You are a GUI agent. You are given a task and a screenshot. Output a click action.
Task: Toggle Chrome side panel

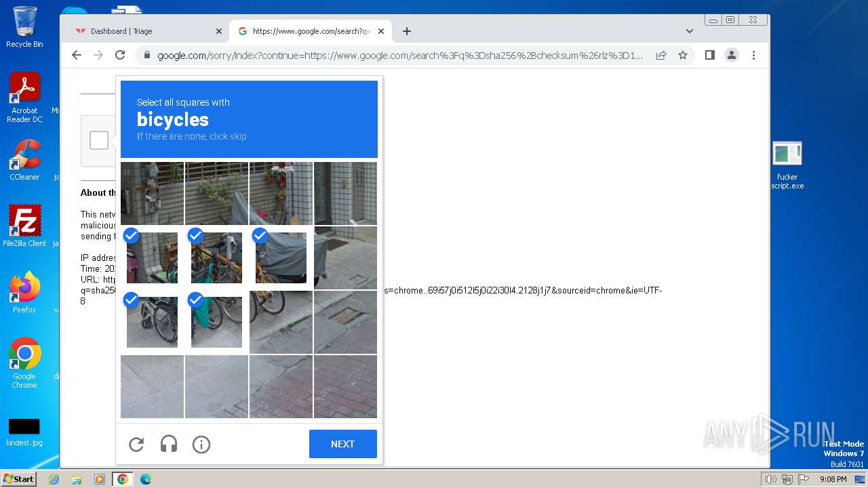click(x=710, y=55)
